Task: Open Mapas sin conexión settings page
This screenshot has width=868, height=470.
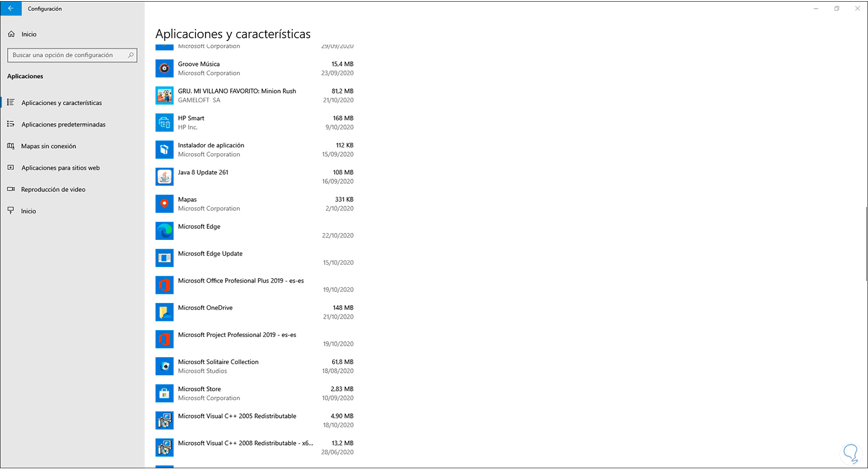Action: (49, 146)
